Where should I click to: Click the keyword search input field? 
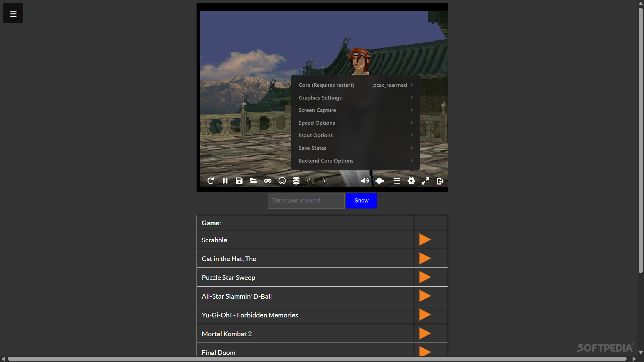(x=306, y=201)
